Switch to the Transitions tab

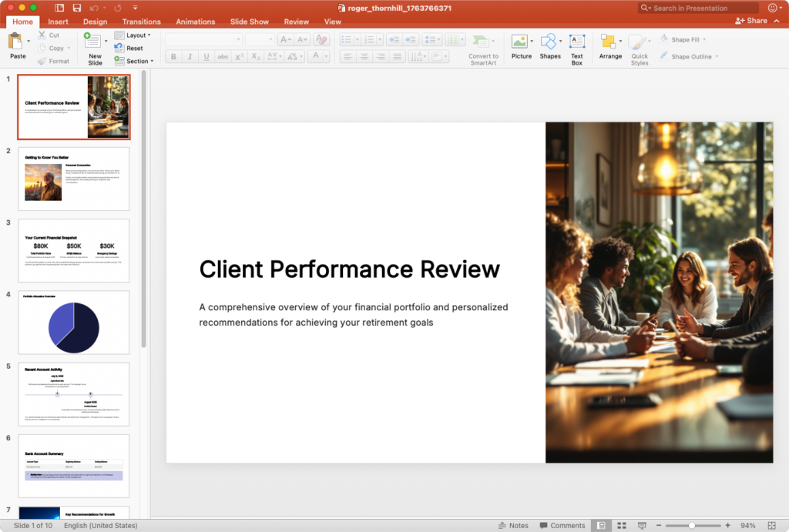tap(141, 22)
